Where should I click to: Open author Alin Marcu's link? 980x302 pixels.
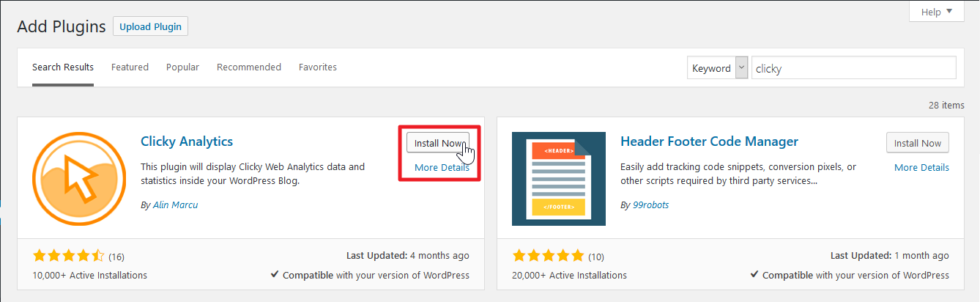click(175, 205)
